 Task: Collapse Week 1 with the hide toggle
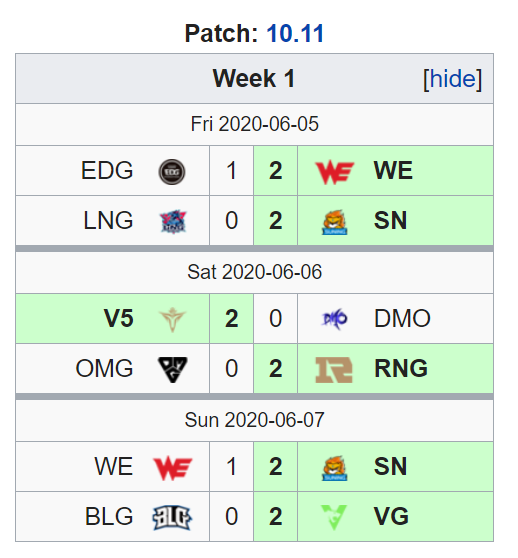(x=452, y=79)
